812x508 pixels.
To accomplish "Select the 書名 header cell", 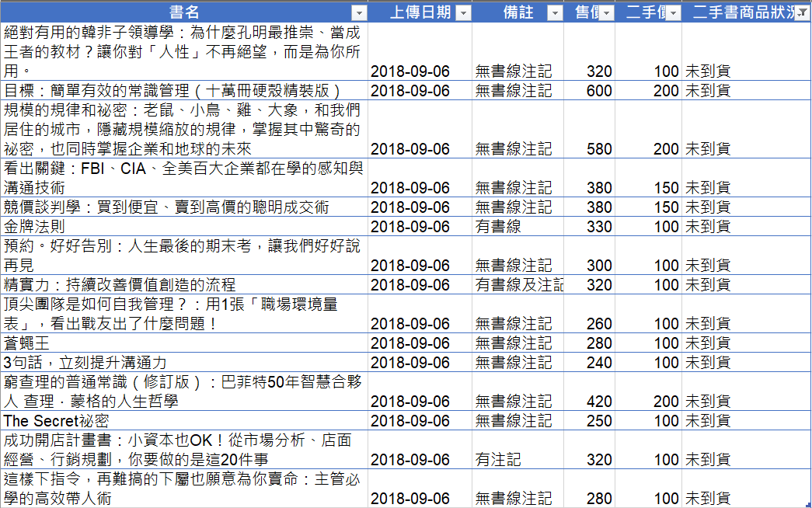I will 184,12.
